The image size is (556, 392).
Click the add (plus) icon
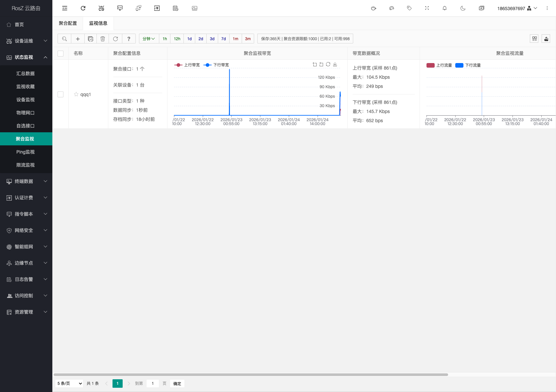[78, 39]
